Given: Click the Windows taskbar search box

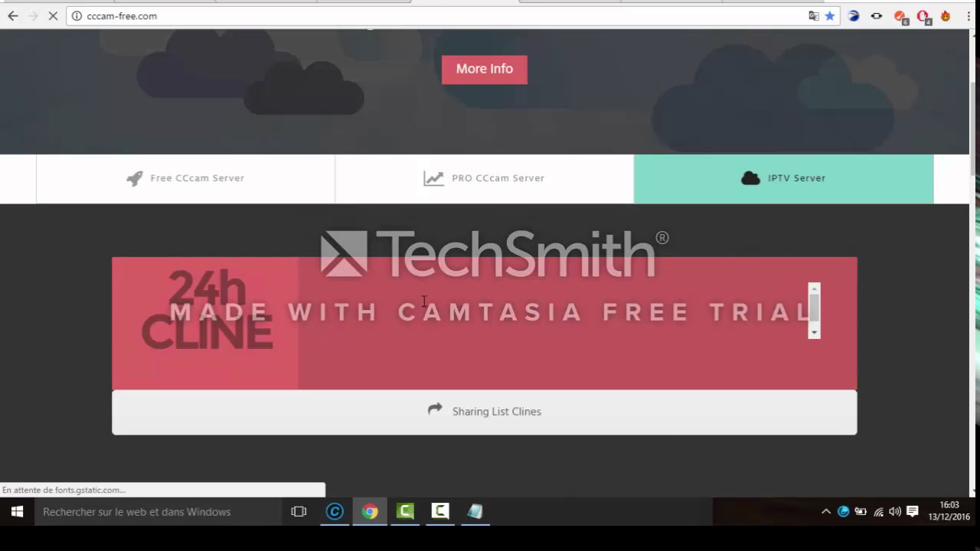Looking at the screenshot, I should click(158, 511).
